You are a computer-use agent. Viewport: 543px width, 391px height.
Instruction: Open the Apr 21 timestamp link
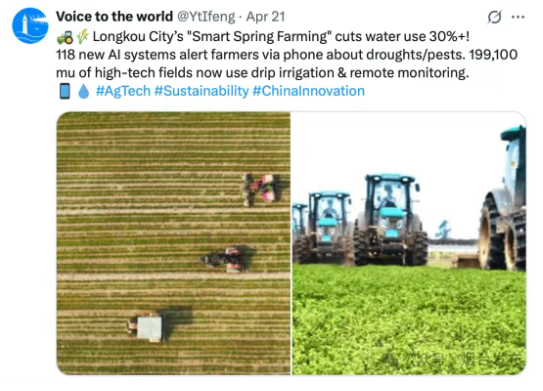(265, 17)
